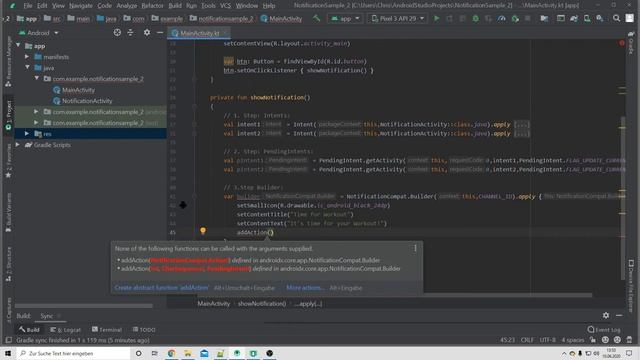Open the File menu

[28, 6]
